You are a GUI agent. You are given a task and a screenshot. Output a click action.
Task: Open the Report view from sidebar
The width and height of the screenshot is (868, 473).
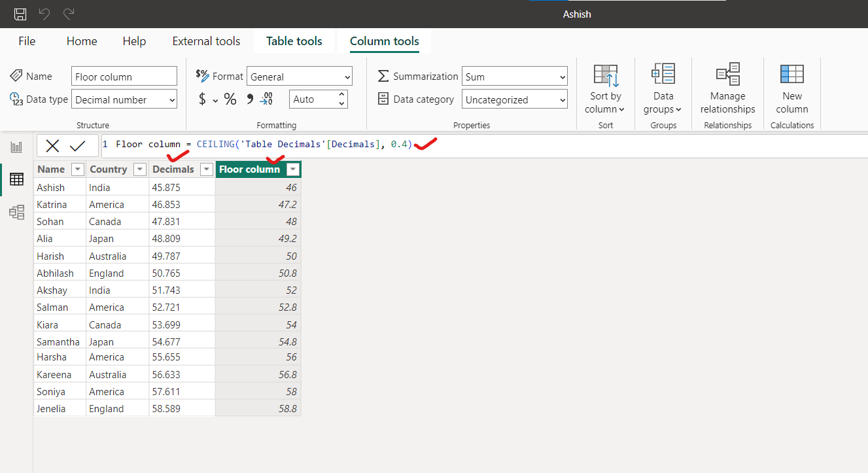click(16, 147)
